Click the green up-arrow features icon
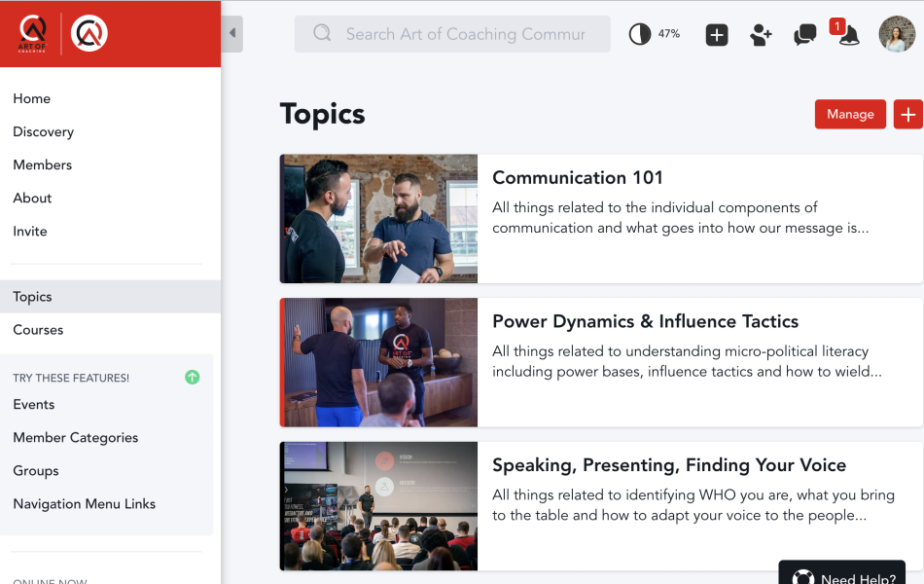The height and width of the screenshot is (584, 924). point(193,377)
